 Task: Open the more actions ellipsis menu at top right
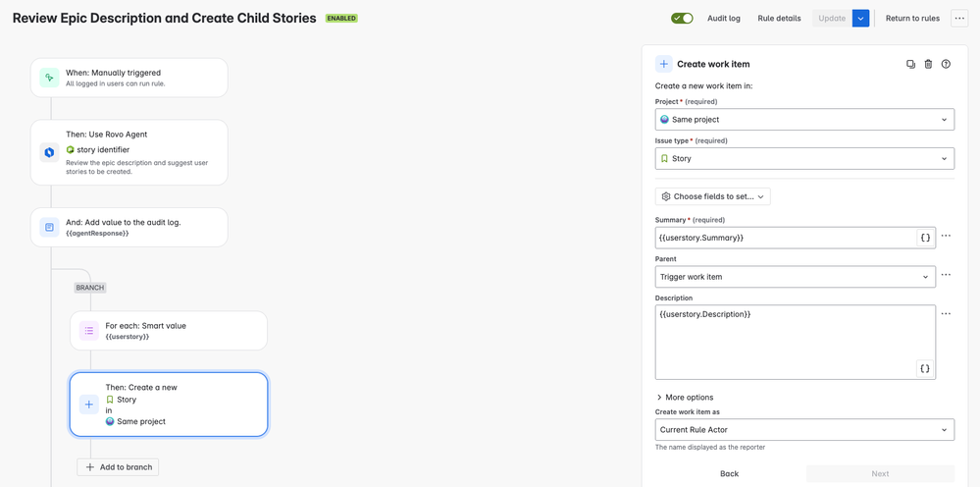pos(958,18)
